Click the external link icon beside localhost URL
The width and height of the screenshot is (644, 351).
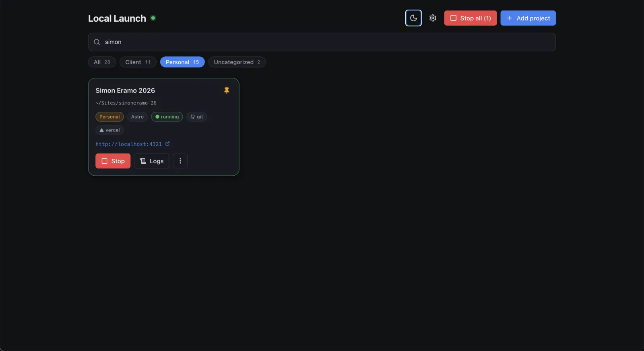tap(167, 144)
